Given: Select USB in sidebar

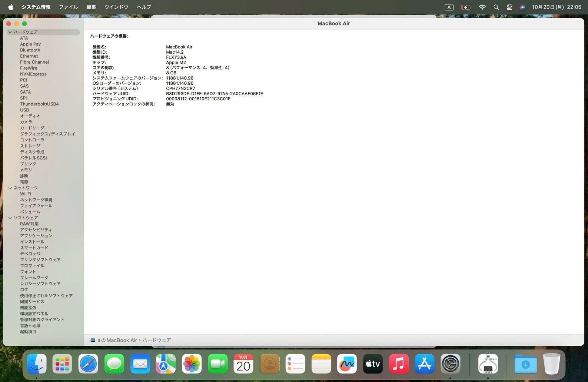Looking at the screenshot, I should [x=24, y=110].
